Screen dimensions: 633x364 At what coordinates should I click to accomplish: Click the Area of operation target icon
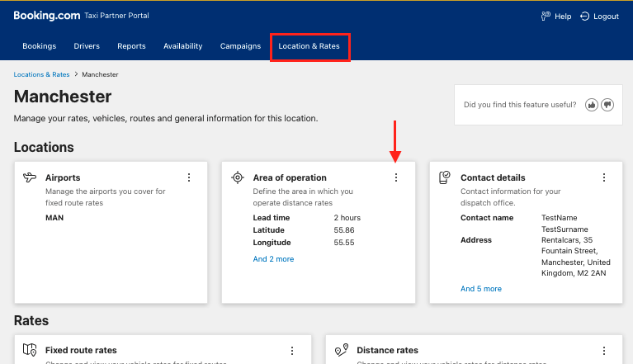coord(238,177)
